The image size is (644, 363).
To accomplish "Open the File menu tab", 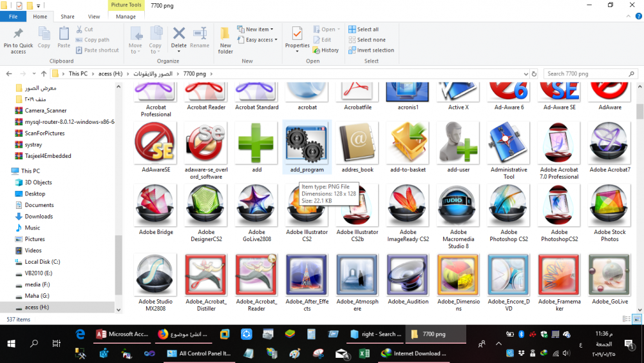I will tap(13, 17).
